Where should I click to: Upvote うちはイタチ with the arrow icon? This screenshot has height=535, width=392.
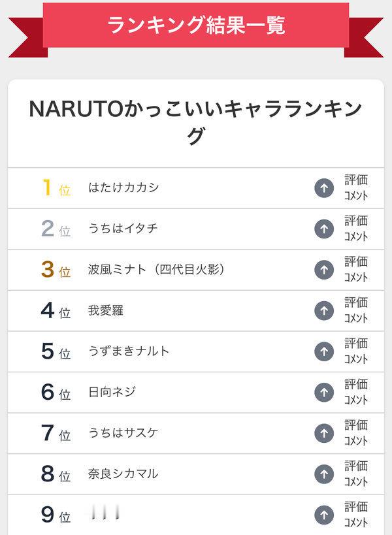pos(324,229)
